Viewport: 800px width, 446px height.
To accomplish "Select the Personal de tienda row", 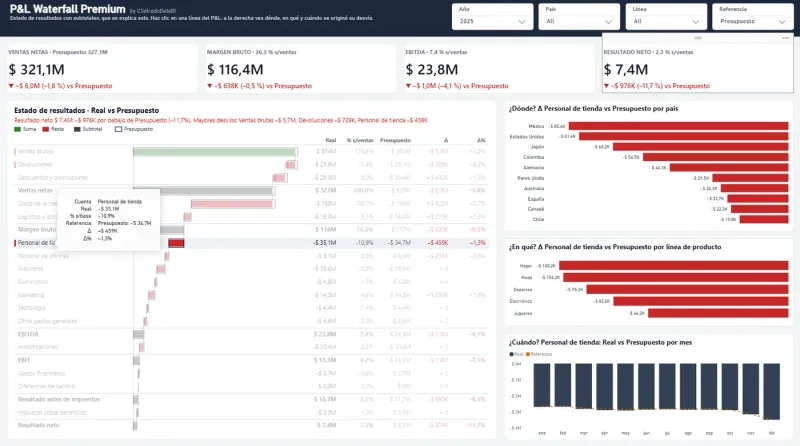I will (251, 243).
